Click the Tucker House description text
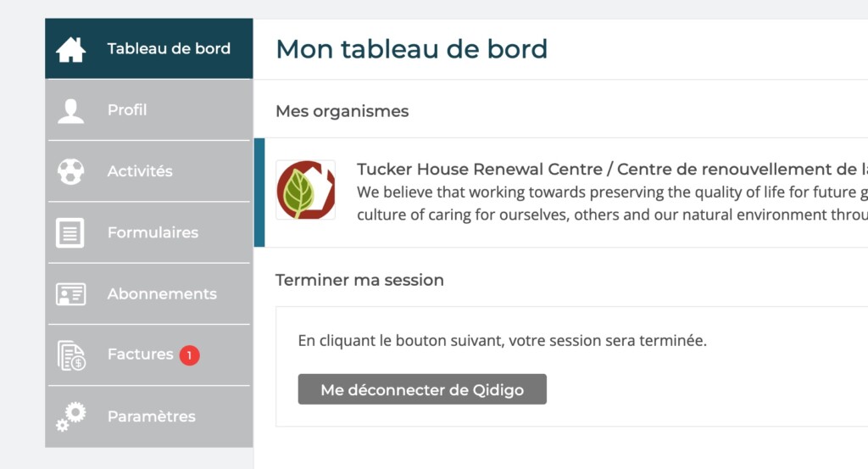Image resolution: width=868 pixels, height=469 pixels. pos(612,204)
